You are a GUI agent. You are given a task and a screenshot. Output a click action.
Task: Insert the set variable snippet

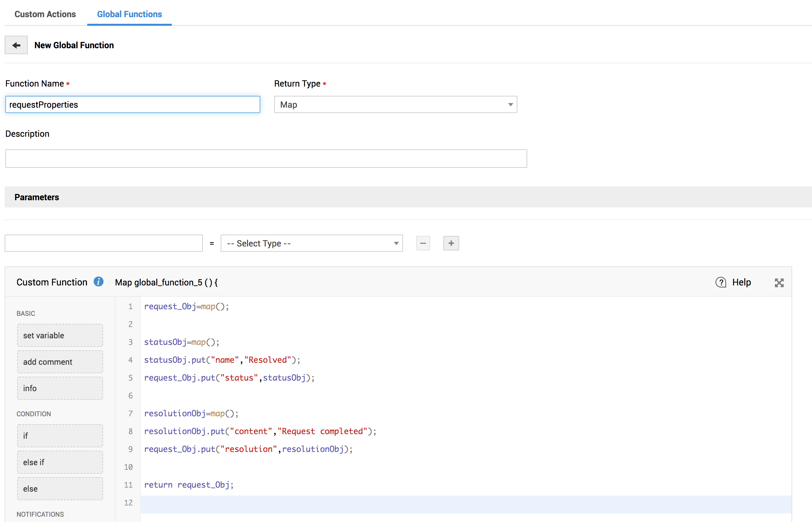tap(60, 335)
